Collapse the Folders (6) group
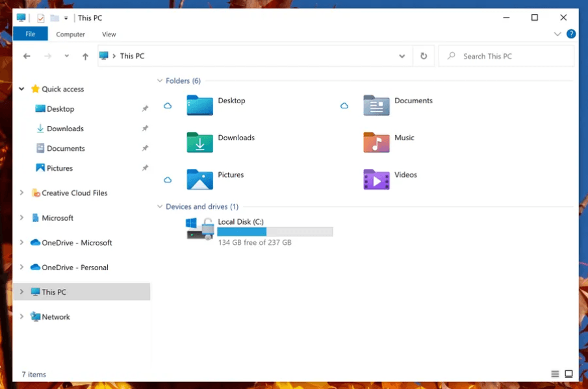Viewport: 588px width, 389px height. (160, 81)
